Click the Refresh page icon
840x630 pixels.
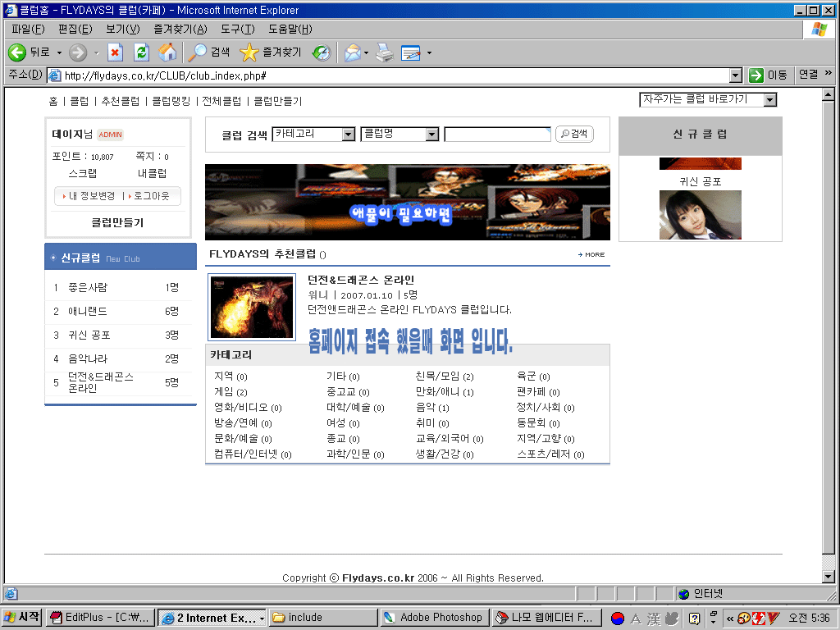[x=141, y=52]
